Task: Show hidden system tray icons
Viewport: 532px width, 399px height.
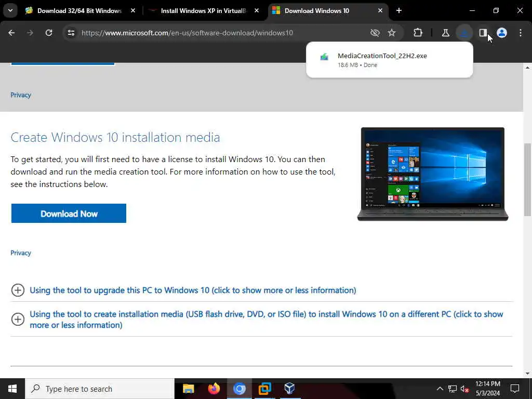Action: (440, 389)
